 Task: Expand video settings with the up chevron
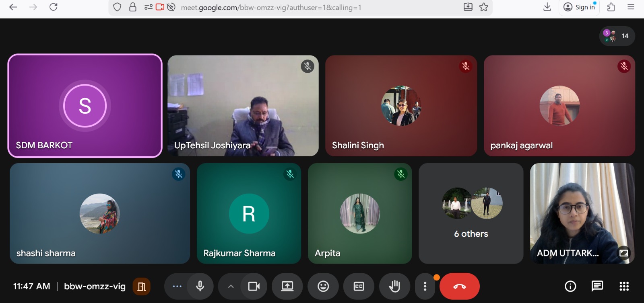(x=231, y=287)
